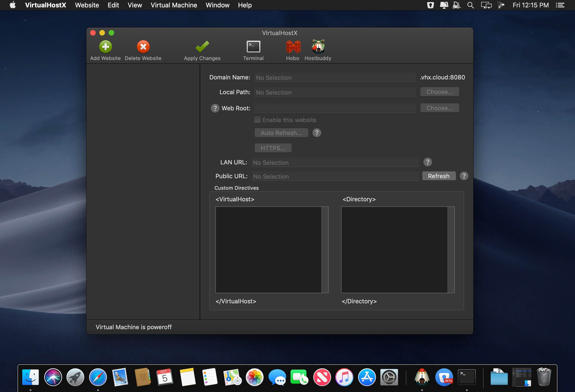This screenshot has width=575, height=392.
Task: Open Hostbuddy from the toolbar
Action: (x=318, y=47)
